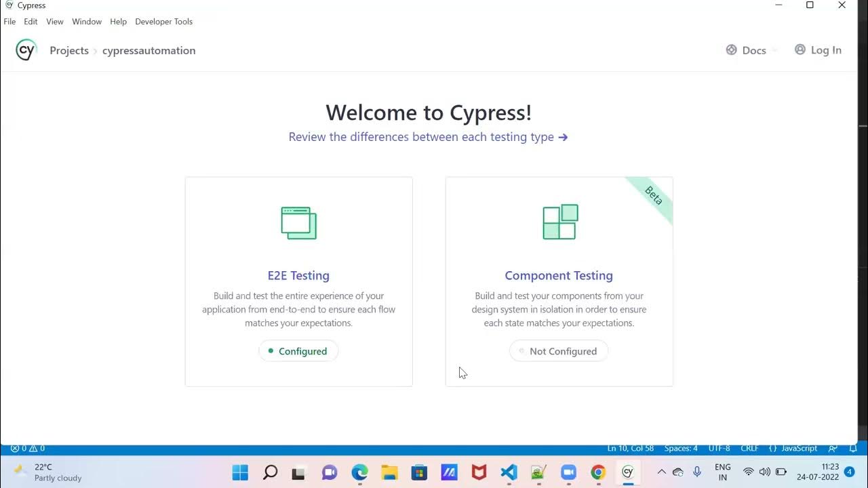Open the weather widget on taskbar
The image size is (868, 488).
point(47,472)
